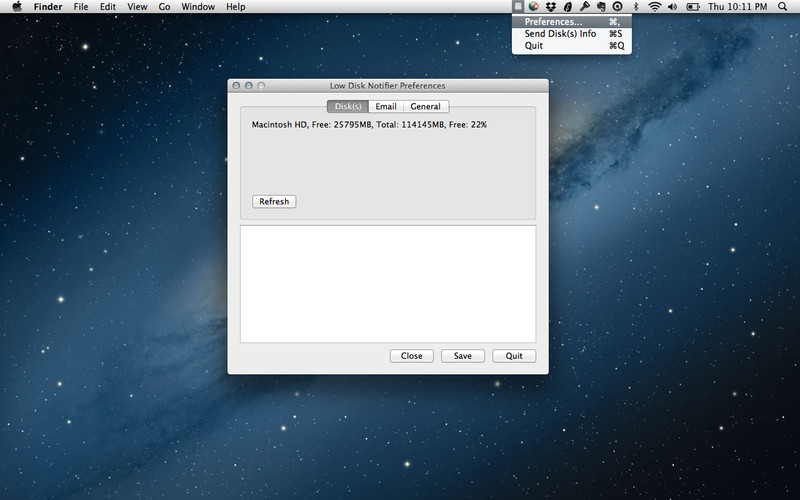The width and height of the screenshot is (800, 500).
Task: Open the File menu
Action: pyautogui.click(x=81, y=7)
